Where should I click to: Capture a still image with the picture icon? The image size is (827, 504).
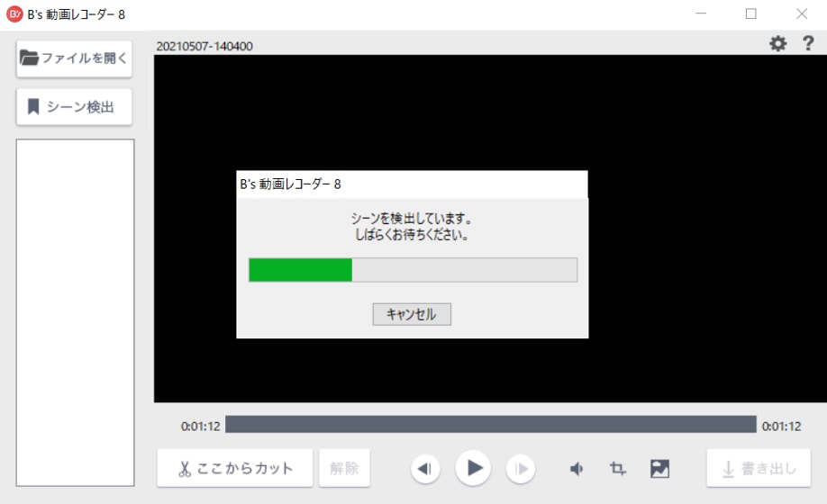[x=659, y=468]
